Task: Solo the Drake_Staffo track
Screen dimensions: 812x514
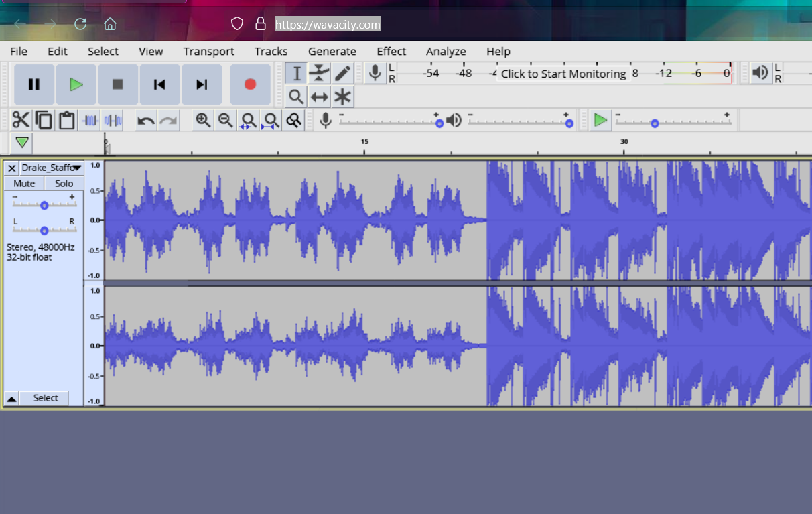Action: 64,183
